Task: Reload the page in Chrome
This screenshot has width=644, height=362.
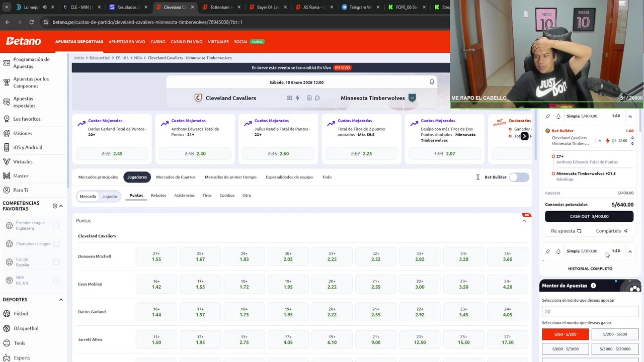Action: pos(31,22)
